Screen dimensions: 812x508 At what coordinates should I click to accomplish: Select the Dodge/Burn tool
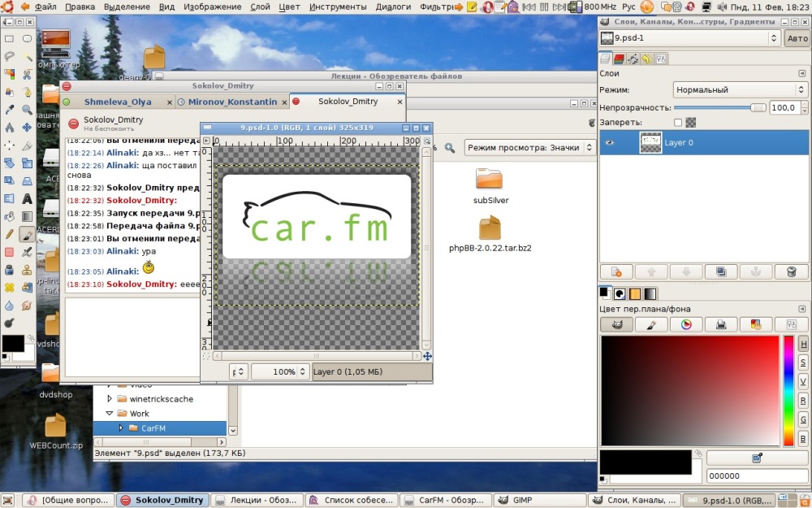click(9, 323)
